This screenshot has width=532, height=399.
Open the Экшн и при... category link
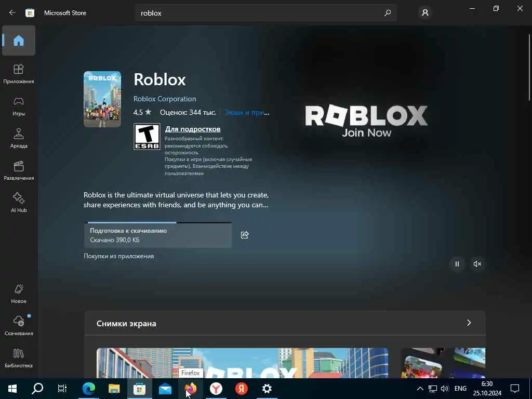[x=247, y=112]
